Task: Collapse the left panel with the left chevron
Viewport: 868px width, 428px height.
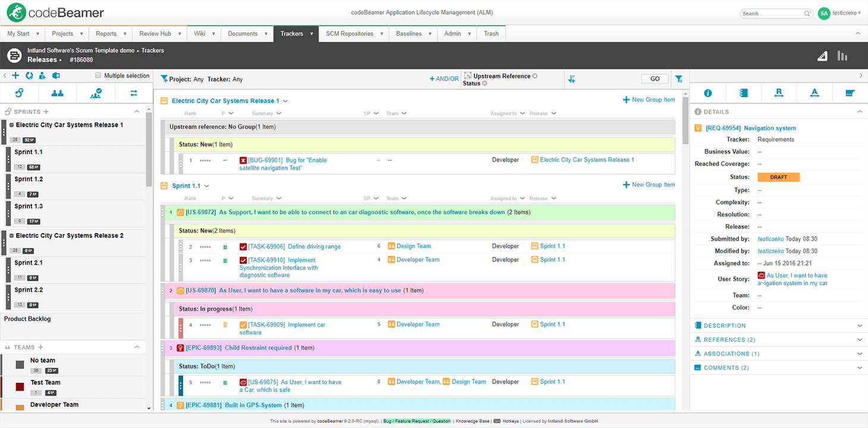Action: 5,75
